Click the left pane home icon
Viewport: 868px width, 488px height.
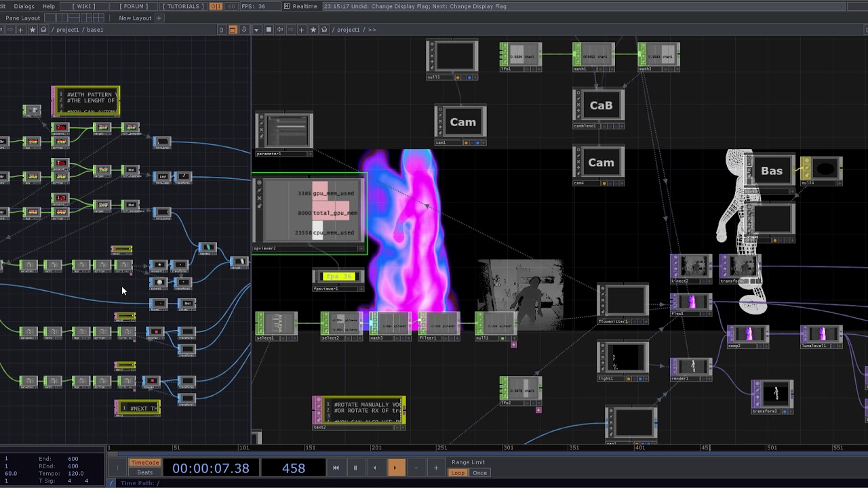click(43, 30)
